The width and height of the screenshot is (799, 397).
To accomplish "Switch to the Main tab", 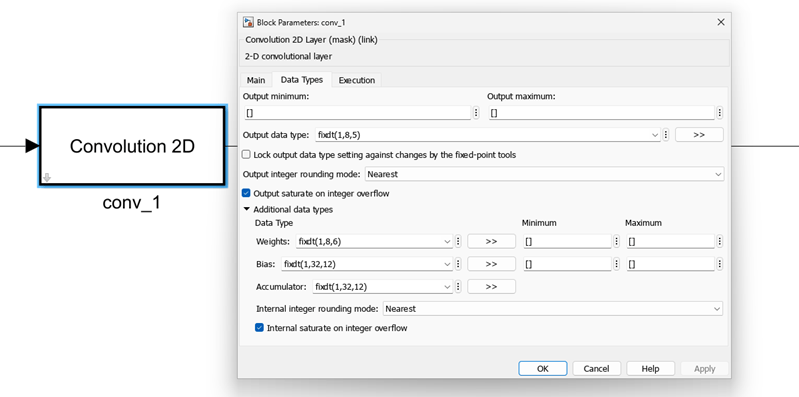I will (x=256, y=80).
